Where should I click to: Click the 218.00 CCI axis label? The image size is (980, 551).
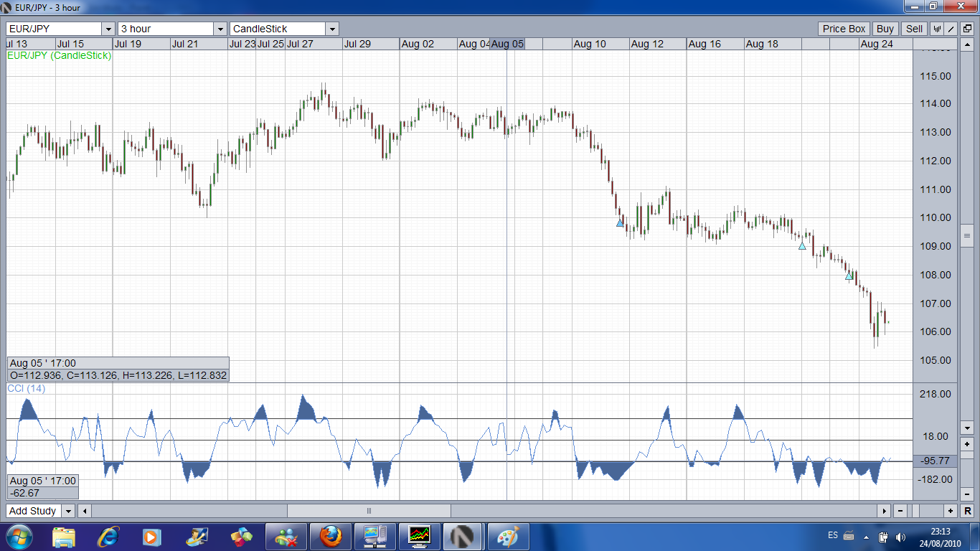click(935, 394)
